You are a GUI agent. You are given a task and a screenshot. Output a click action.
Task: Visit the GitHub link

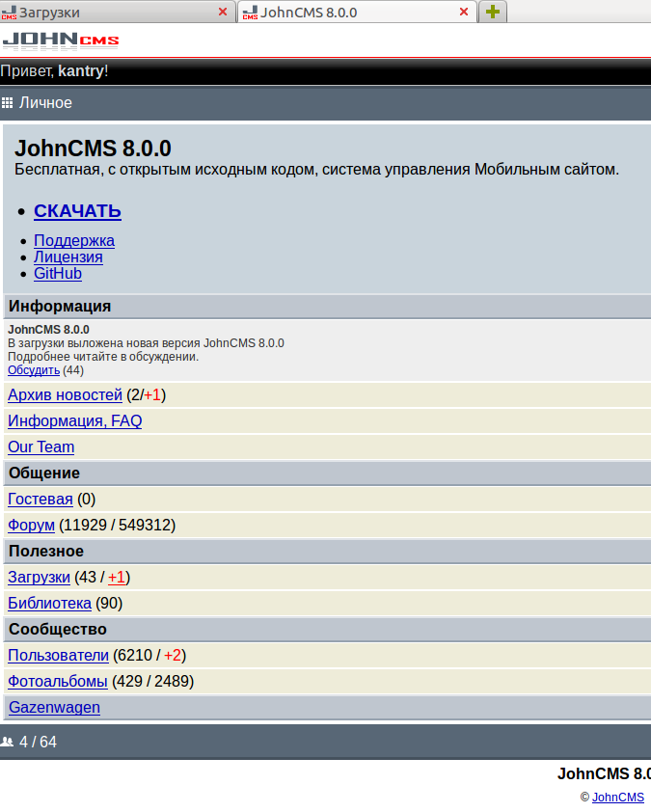click(58, 274)
